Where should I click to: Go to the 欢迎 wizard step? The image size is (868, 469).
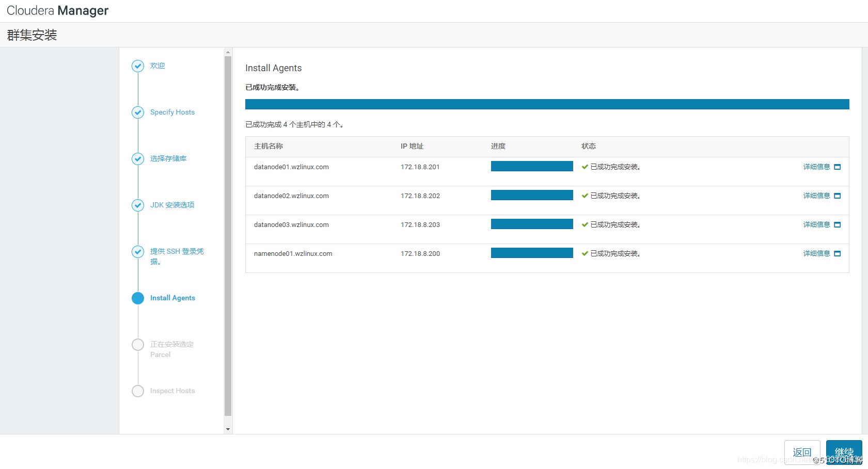point(157,66)
